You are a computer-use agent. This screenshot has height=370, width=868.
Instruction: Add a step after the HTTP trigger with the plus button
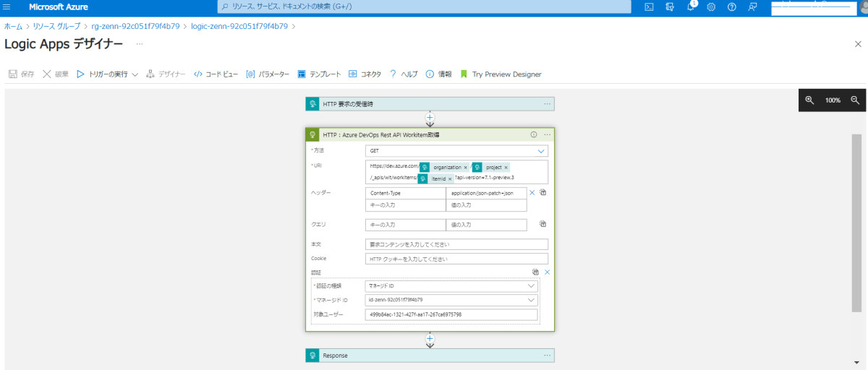click(x=430, y=117)
